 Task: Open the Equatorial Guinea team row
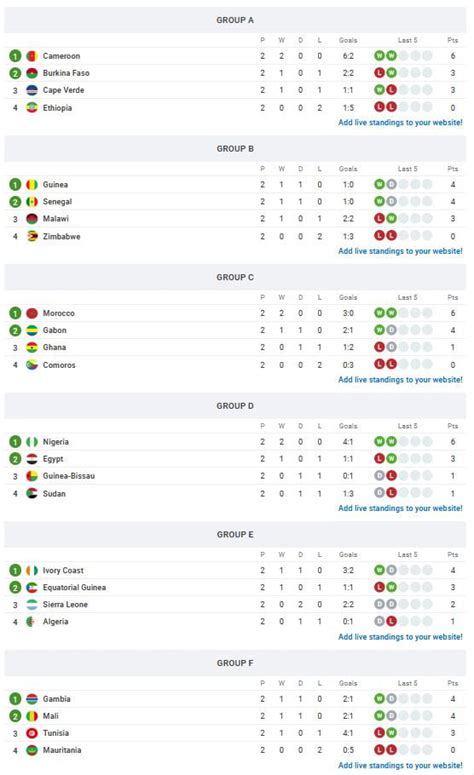coord(235,587)
